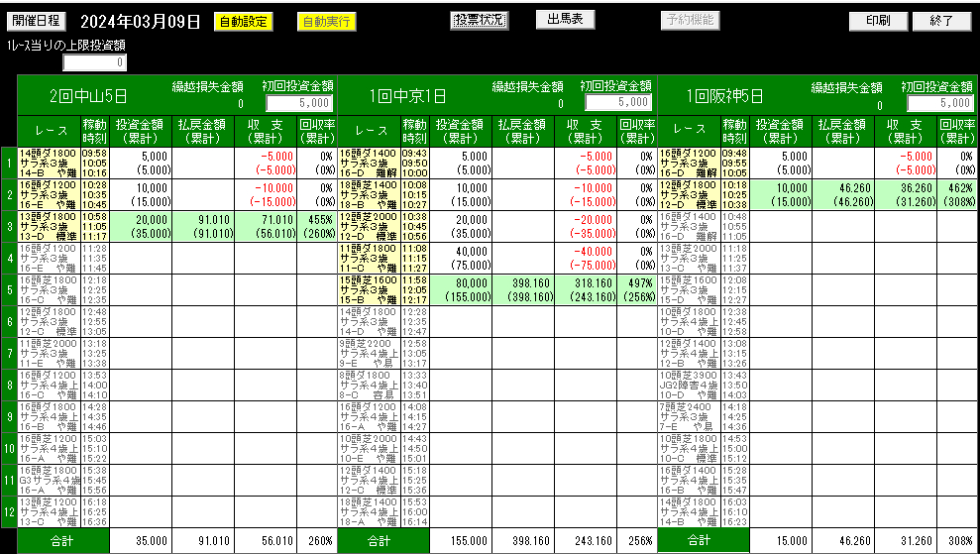Open the 開催日程 schedule button

[37, 21]
